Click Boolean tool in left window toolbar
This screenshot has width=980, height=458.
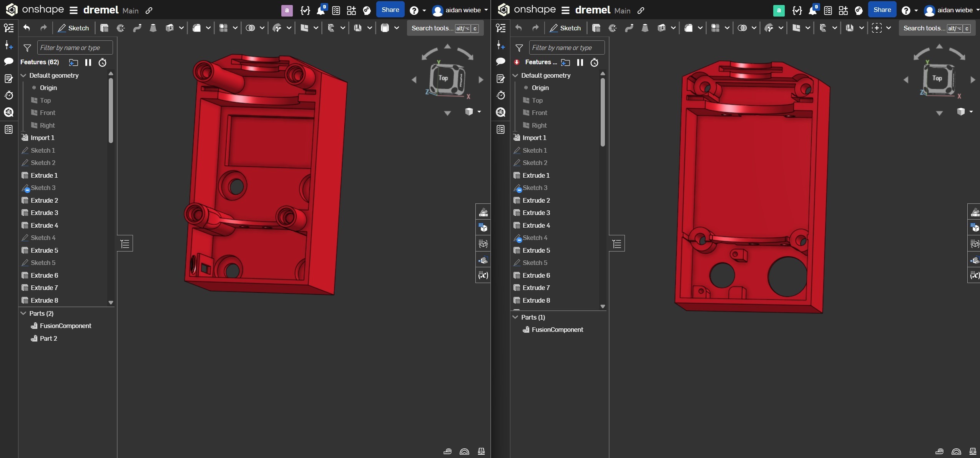250,28
